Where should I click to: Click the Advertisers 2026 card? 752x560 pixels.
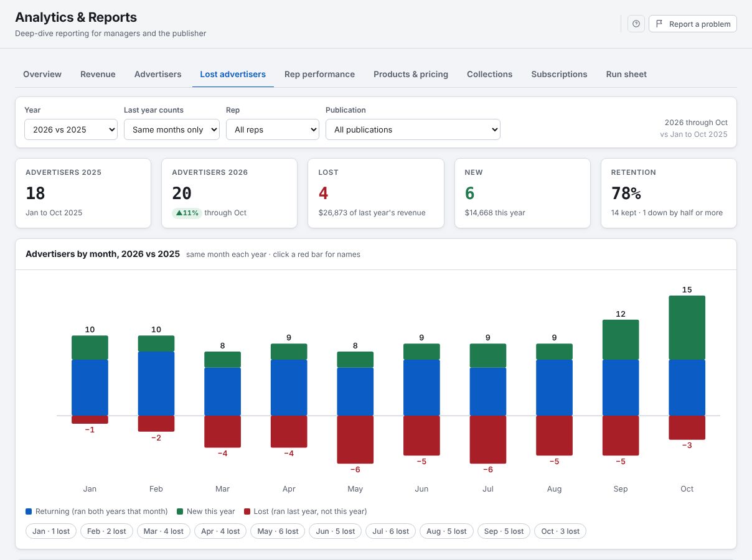click(230, 194)
